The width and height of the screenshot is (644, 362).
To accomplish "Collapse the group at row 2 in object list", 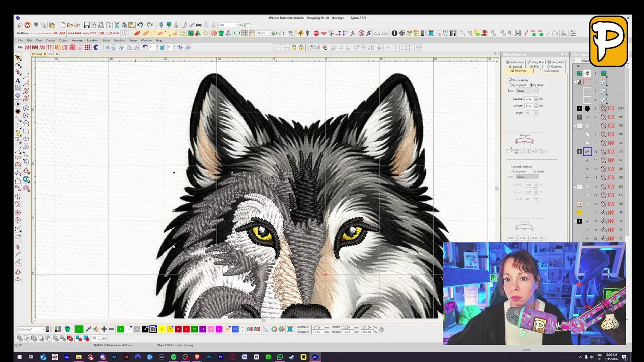I will tap(575, 82).
